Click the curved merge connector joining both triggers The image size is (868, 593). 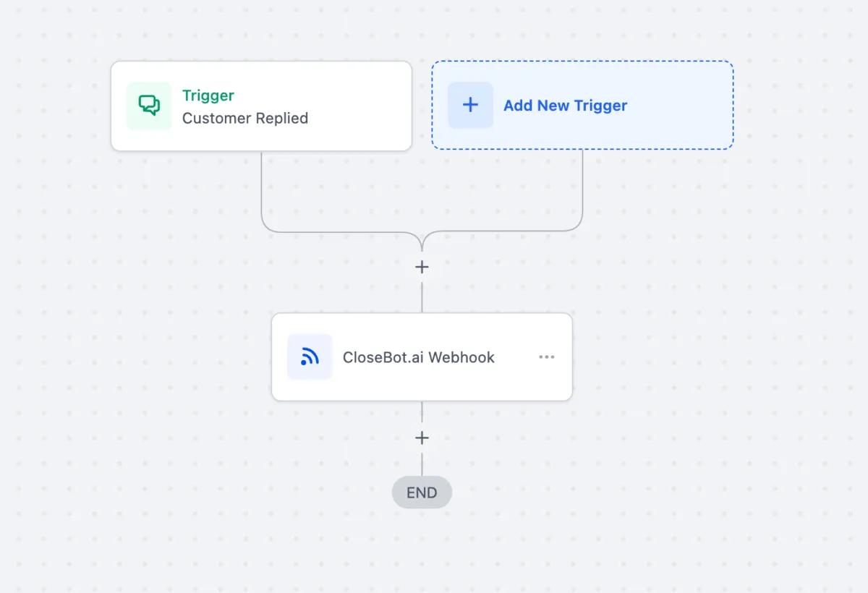pos(422,239)
